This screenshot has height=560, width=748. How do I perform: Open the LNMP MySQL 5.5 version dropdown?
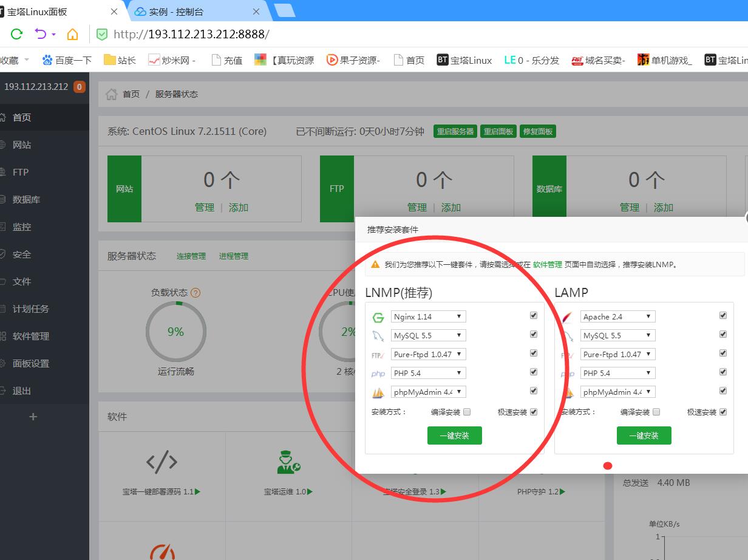click(429, 335)
